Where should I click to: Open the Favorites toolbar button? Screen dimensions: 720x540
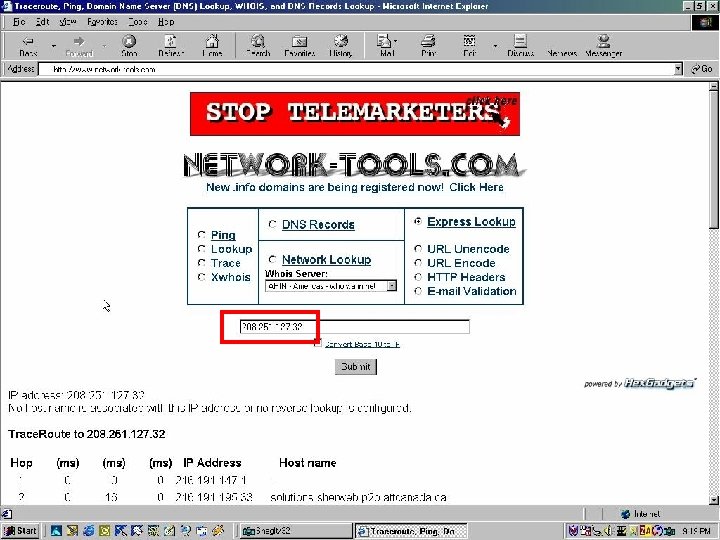299,46
